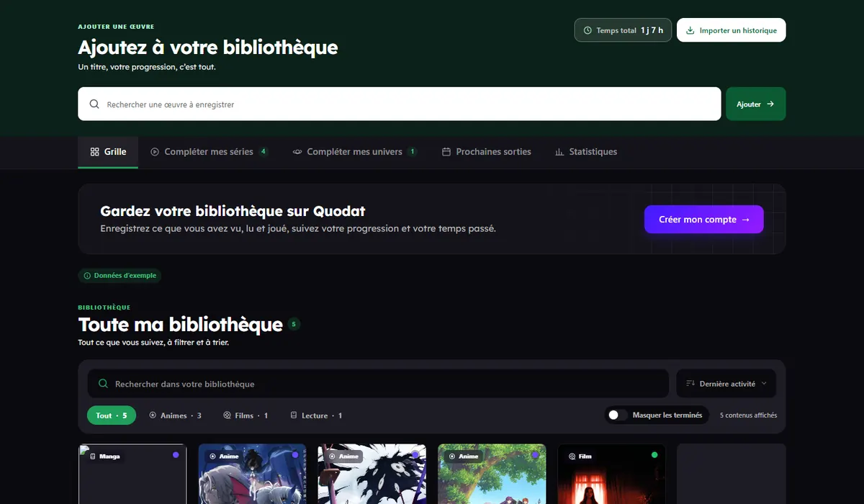This screenshot has height=504, width=864.
Task: Open the Prochaines sorties tab
Action: [x=487, y=152]
